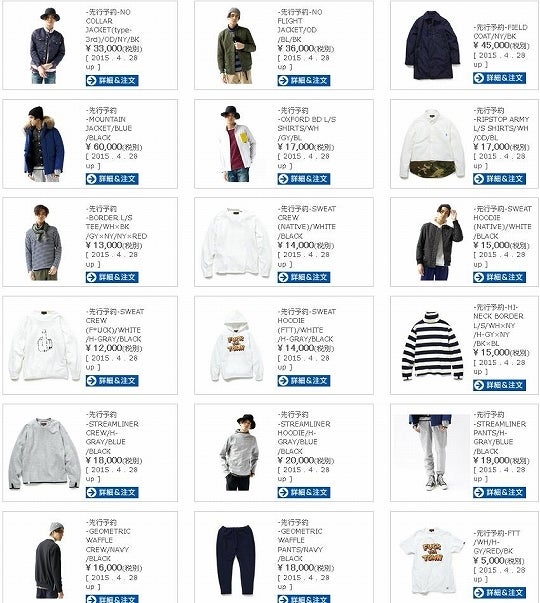Select the navy field coat product image
This screenshot has width=540, height=603.
click(x=432, y=45)
